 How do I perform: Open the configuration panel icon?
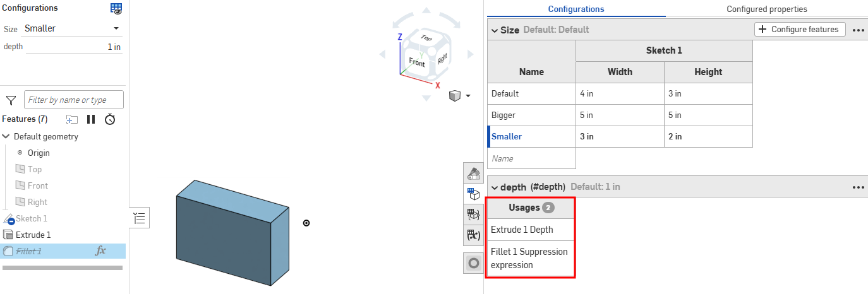coord(473,194)
